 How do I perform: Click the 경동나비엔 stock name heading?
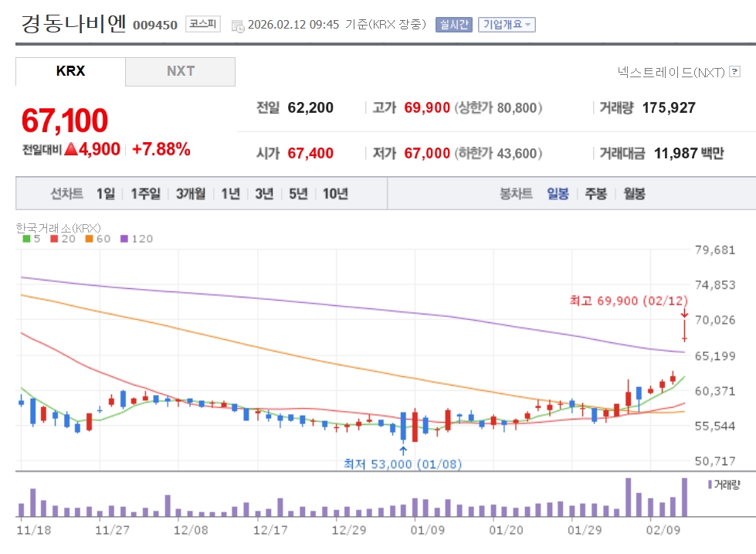[73, 23]
